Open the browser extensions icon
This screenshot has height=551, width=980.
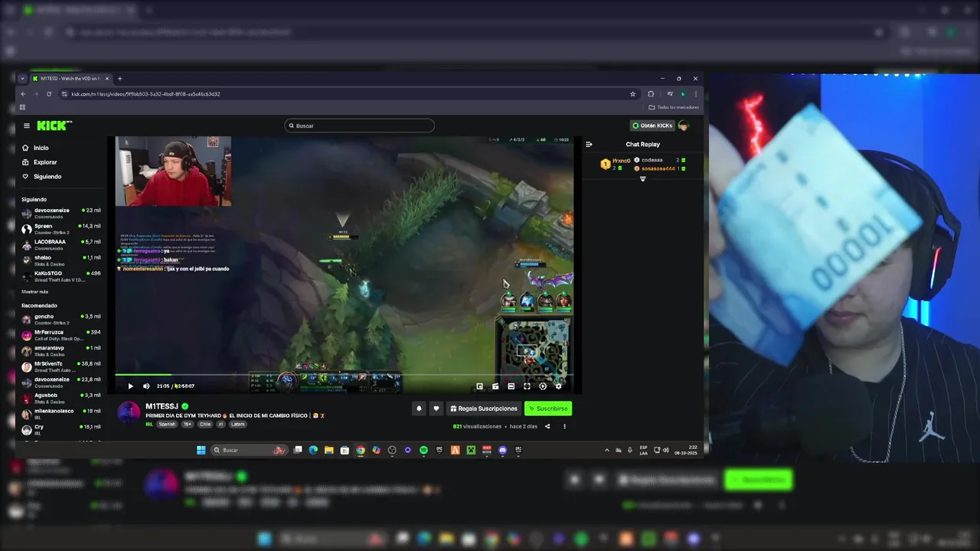[x=651, y=94]
